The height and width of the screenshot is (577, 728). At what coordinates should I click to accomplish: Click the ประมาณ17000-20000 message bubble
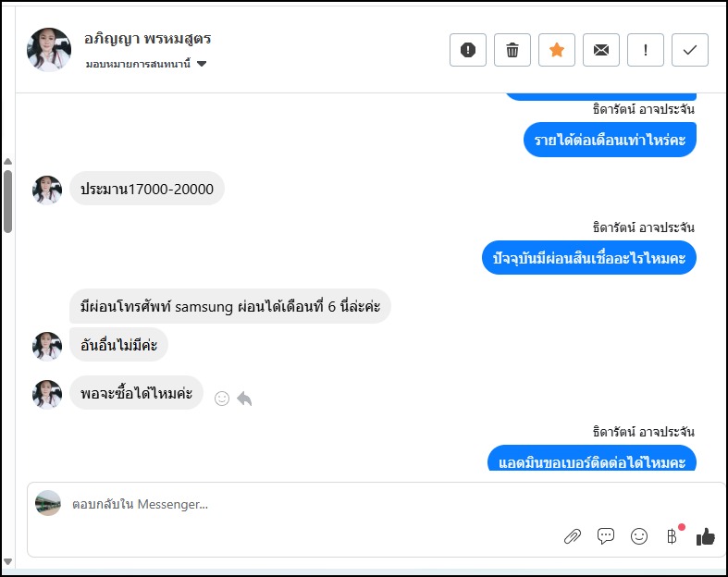coord(147,190)
